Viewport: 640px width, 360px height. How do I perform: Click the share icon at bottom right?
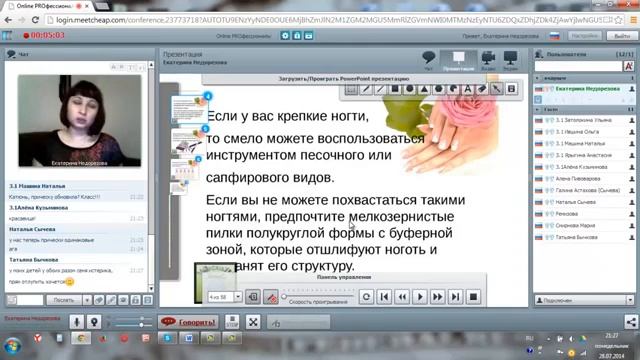pyautogui.click(x=631, y=322)
